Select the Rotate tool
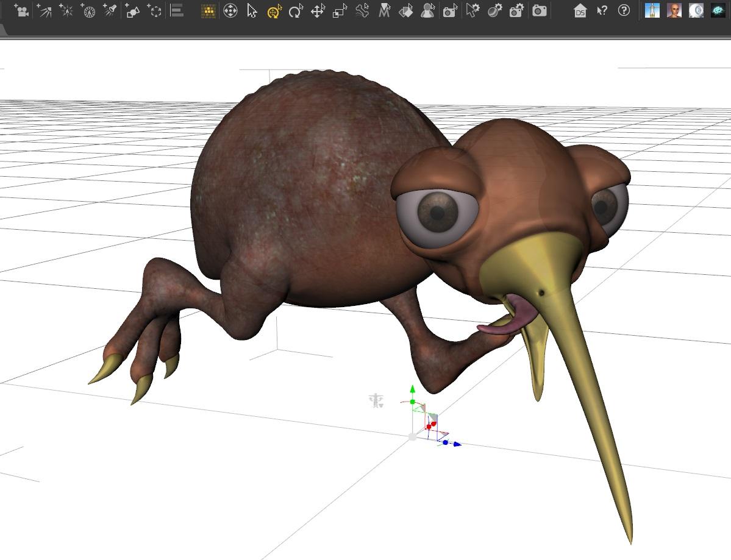The image size is (731, 560). click(x=296, y=10)
